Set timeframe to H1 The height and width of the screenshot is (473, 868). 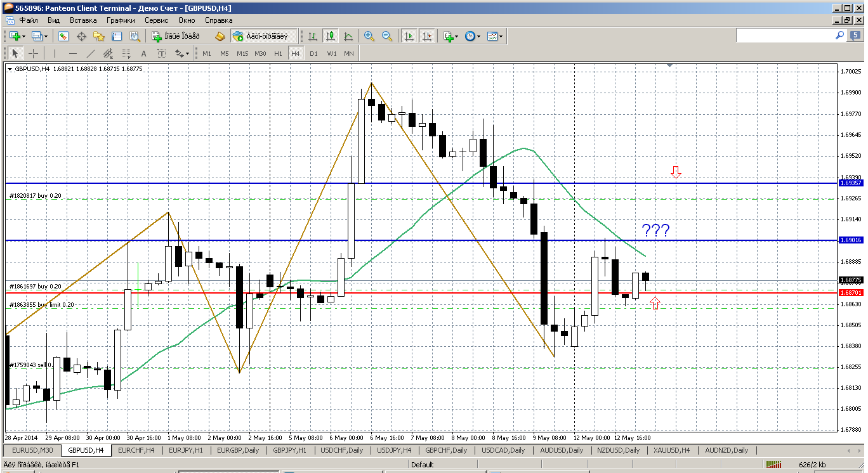coord(278,53)
